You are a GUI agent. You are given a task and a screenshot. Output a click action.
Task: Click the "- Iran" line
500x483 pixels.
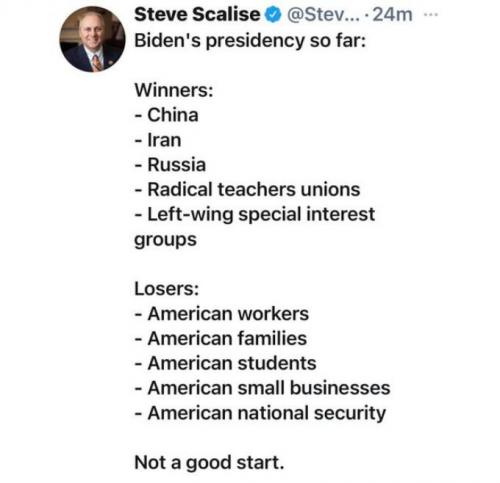[x=158, y=140]
